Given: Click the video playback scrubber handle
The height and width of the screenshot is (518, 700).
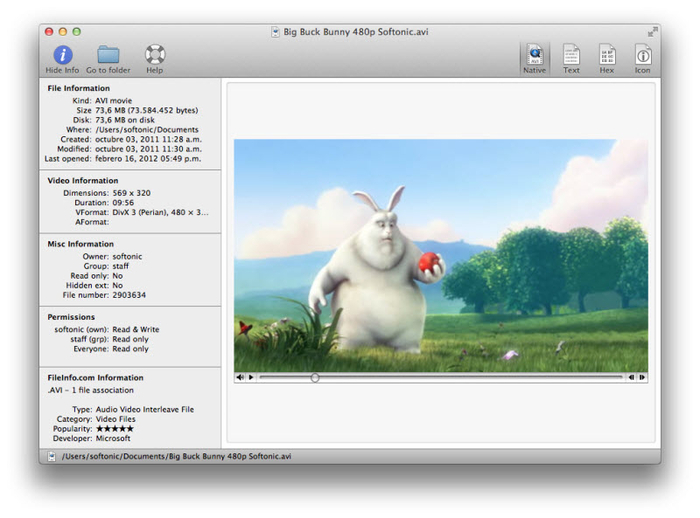Looking at the screenshot, I should click(x=315, y=378).
